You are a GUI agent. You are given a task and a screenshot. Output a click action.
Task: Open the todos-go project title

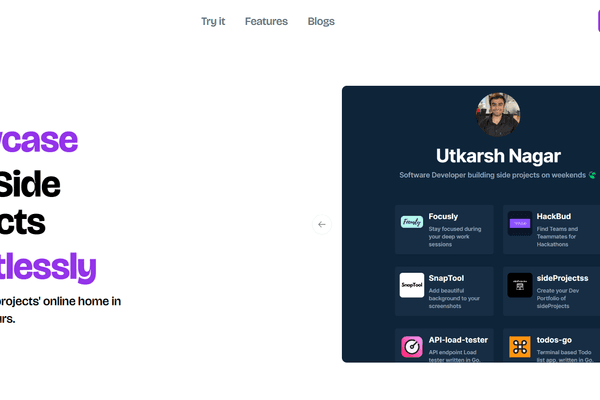click(554, 340)
